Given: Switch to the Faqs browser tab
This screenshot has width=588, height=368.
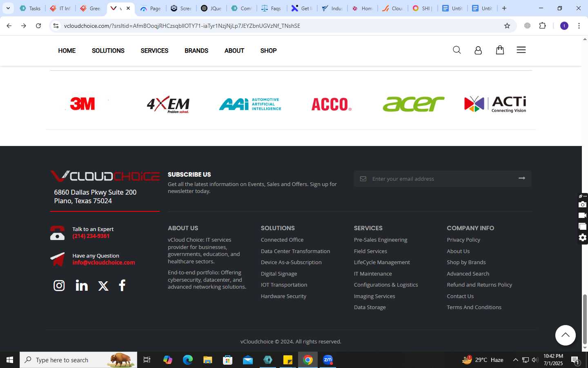Looking at the screenshot, I should tap(272, 8).
